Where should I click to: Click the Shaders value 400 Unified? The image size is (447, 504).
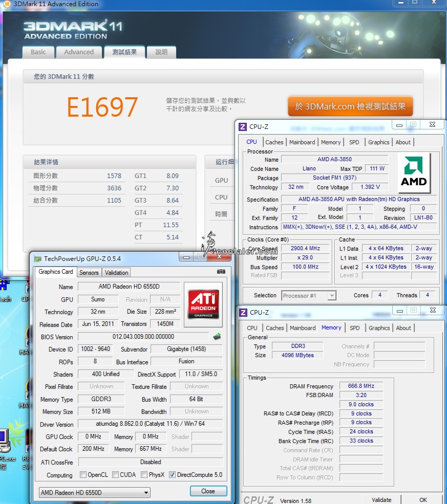click(106, 374)
